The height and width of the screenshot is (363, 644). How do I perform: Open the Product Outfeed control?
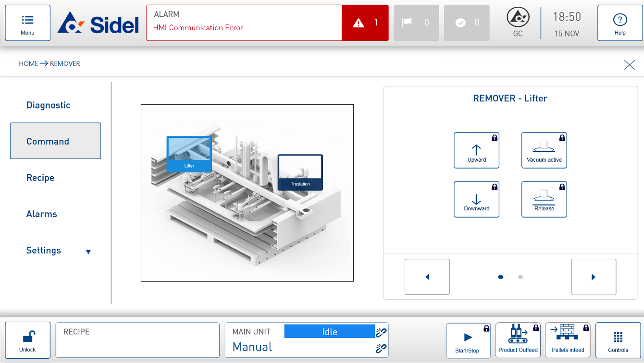tap(518, 339)
